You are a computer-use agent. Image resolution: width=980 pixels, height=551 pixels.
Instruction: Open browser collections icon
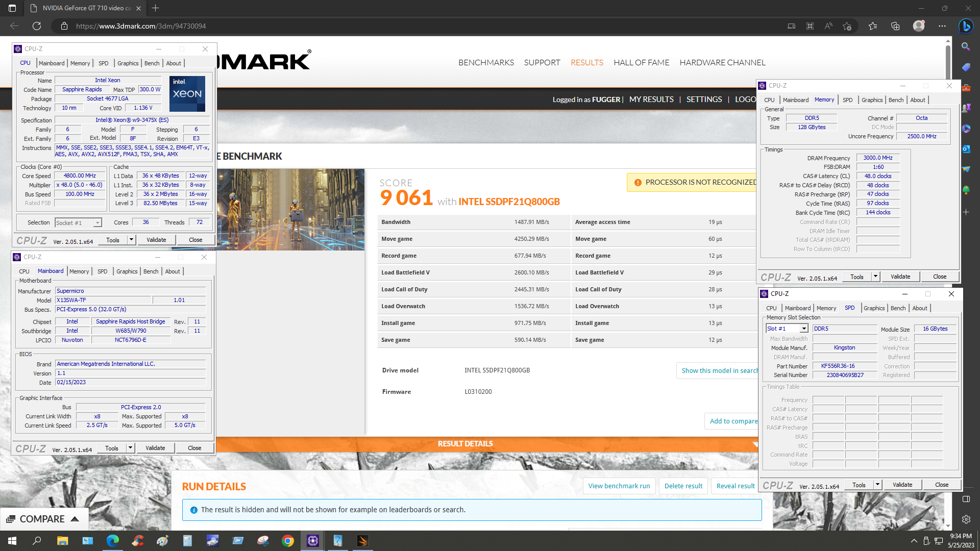(x=895, y=26)
